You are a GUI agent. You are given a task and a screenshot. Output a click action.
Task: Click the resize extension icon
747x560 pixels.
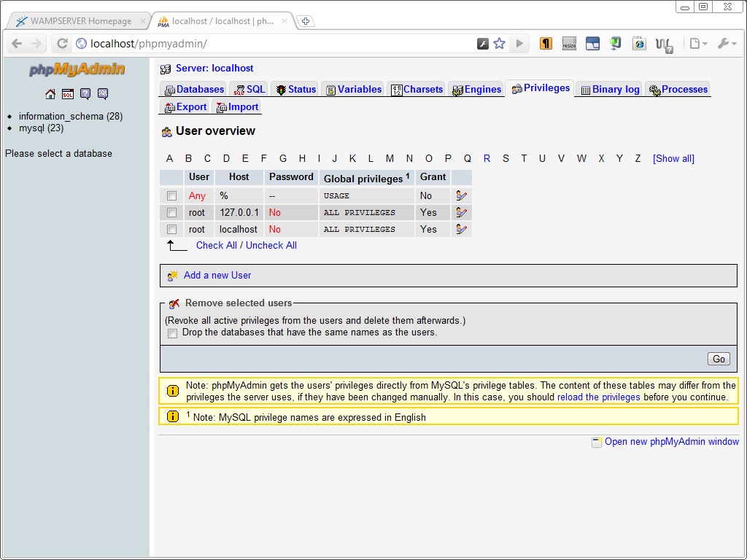click(x=569, y=44)
